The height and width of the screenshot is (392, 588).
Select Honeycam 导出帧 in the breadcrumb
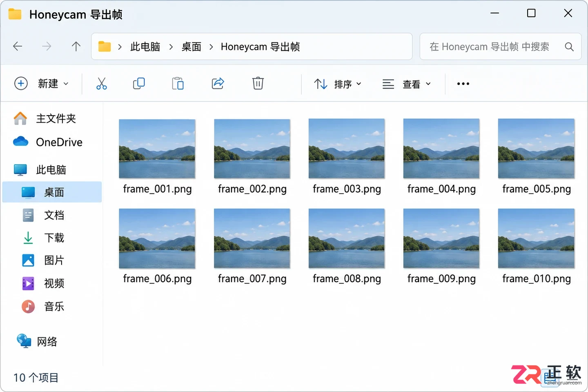coord(260,47)
